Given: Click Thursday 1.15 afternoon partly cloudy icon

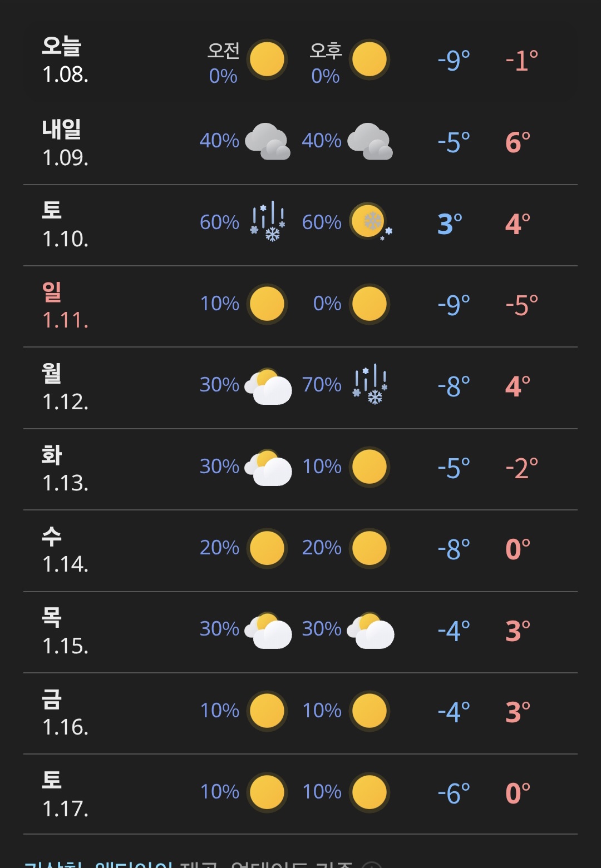Looking at the screenshot, I should point(371,630).
